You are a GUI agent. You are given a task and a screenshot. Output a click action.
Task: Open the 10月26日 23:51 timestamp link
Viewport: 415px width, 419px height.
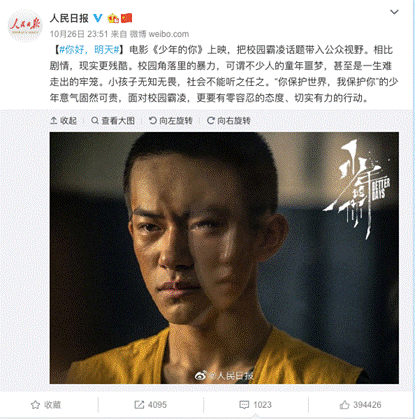[x=79, y=34]
